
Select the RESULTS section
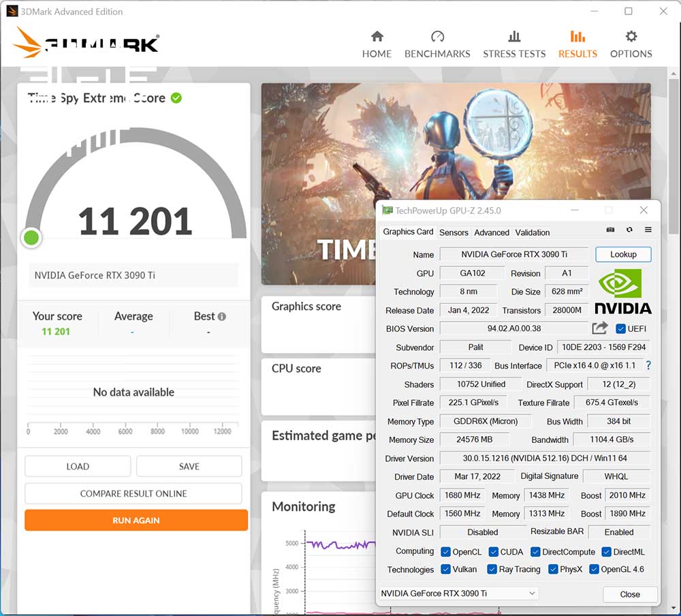tap(577, 45)
